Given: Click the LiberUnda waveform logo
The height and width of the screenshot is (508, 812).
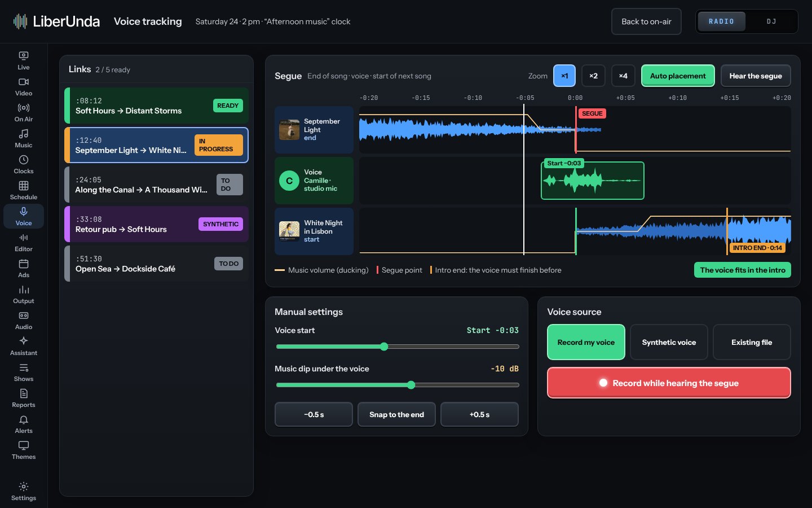Looking at the screenshot, I should click(x=20, y=21).
